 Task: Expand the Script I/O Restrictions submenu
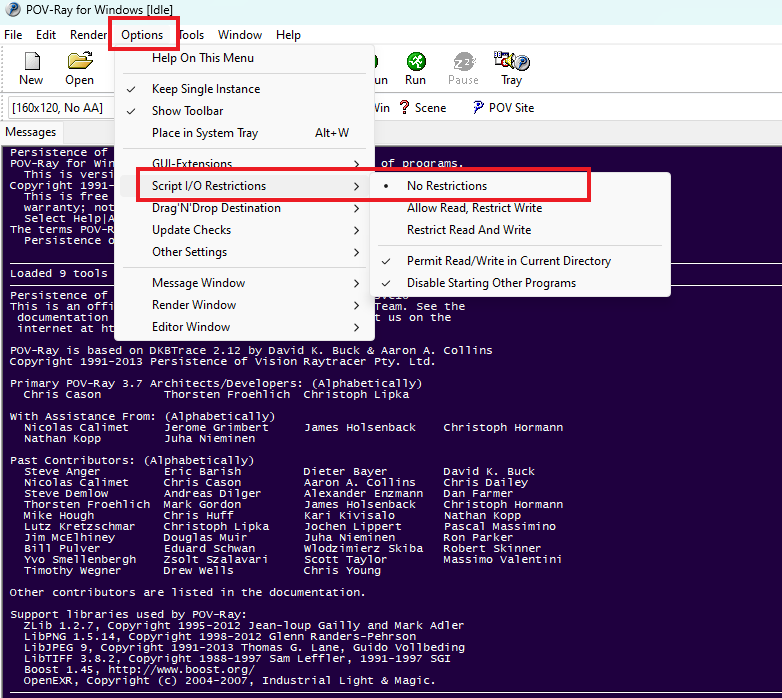tap(244, 185)
